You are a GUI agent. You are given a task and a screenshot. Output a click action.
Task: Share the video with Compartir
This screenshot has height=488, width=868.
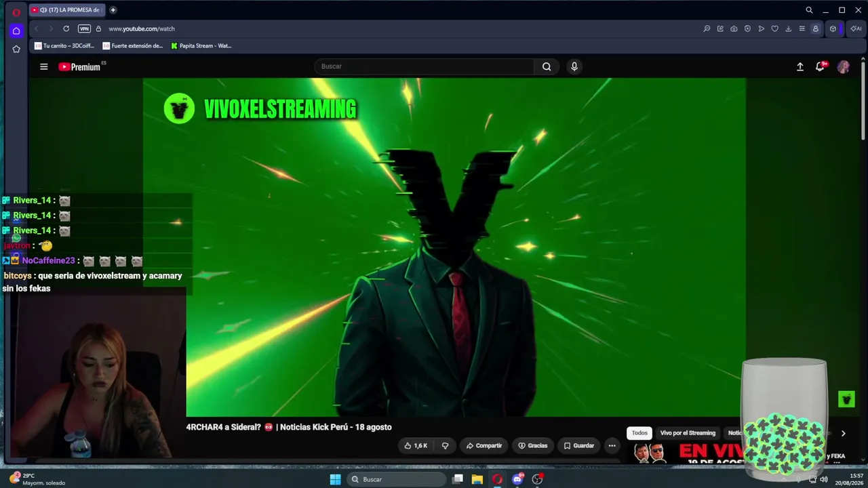484,445
